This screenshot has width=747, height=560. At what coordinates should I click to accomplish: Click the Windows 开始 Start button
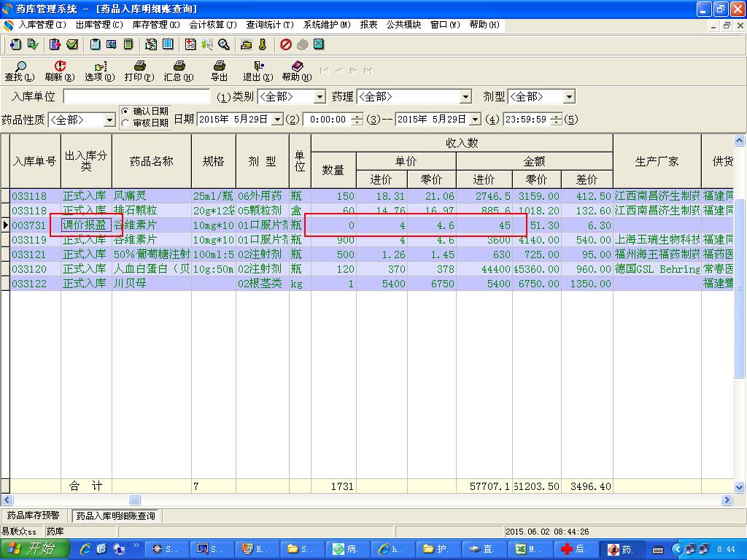coord(35,549)
